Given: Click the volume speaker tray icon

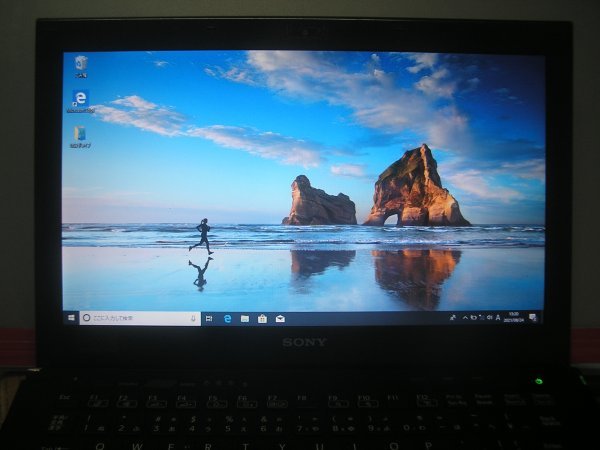Looking at the screenshot, I should click(x=489, y=318).
